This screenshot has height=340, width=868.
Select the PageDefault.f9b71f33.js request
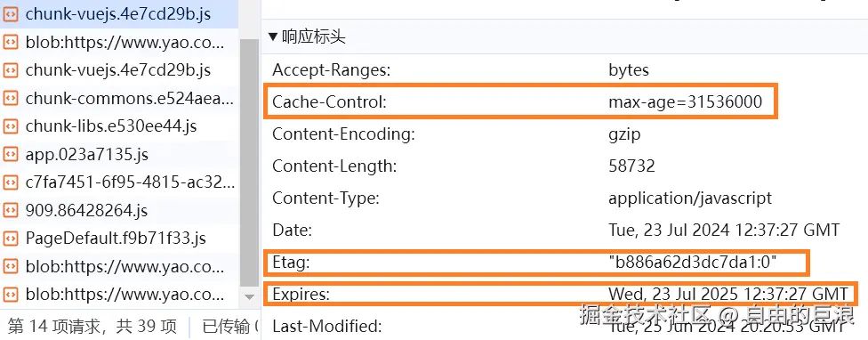[116, 239]
